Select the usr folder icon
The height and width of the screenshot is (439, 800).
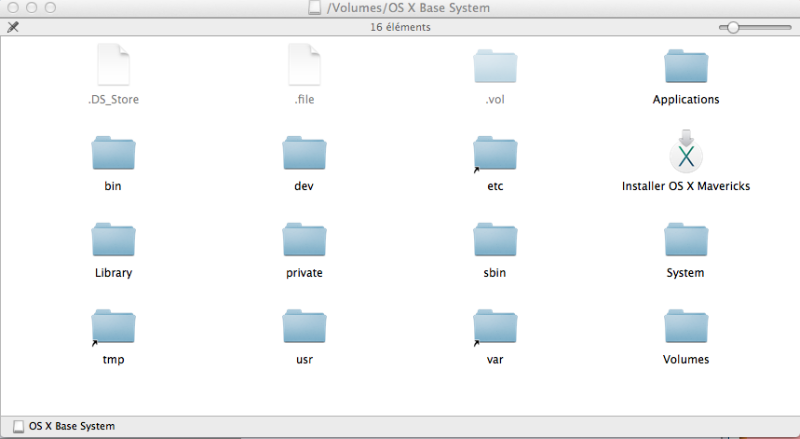tap(304, 326)
